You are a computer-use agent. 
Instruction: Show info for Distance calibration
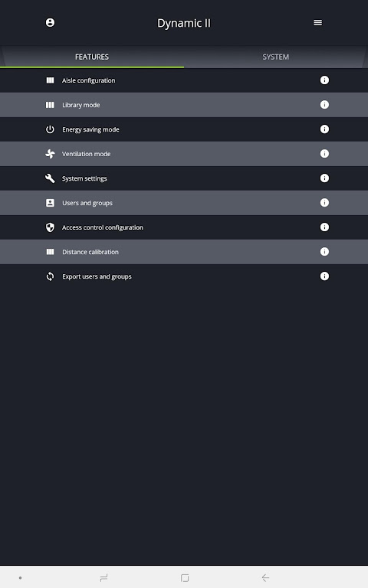pyautogui.click(x=324, y=252)
